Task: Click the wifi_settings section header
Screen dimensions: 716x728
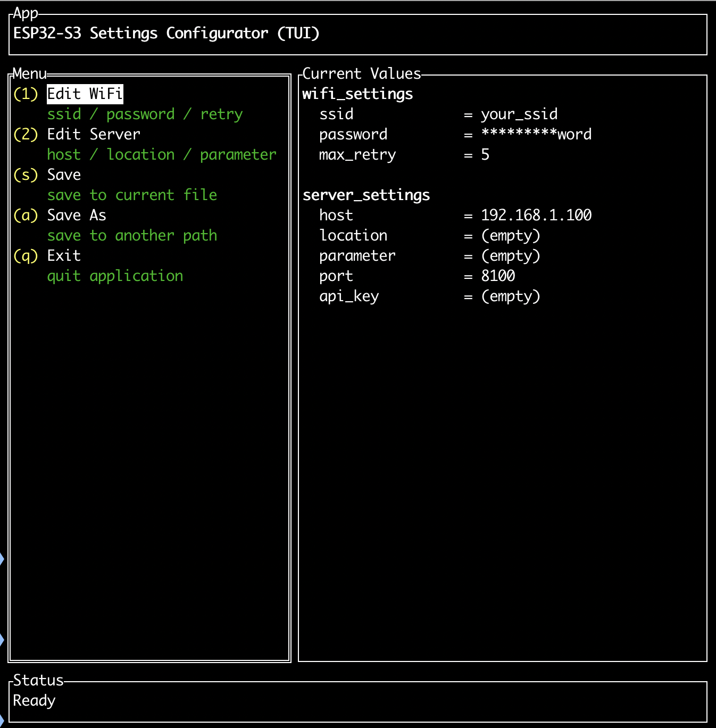Action: coord(357,94)
